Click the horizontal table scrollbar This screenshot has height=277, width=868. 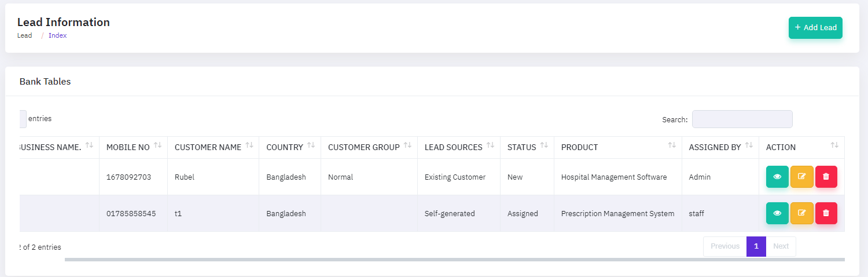coord(454,259)
